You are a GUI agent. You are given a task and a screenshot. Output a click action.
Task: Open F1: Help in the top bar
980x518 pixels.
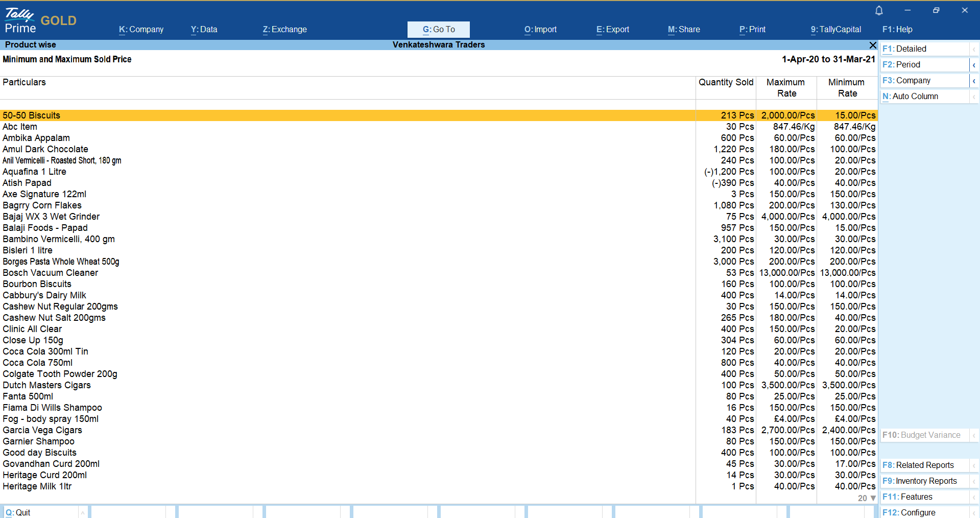tap(897, 30)
